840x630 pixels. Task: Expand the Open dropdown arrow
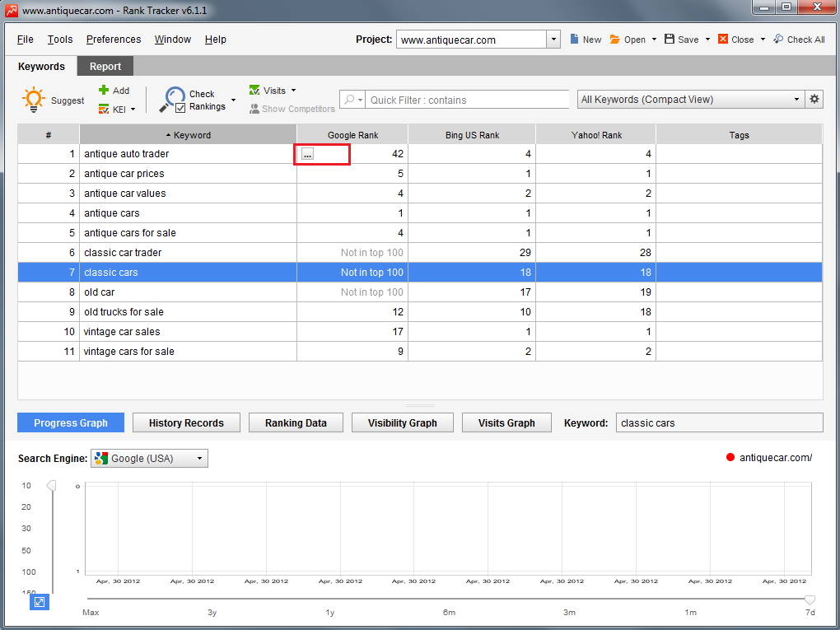[654, 39]
